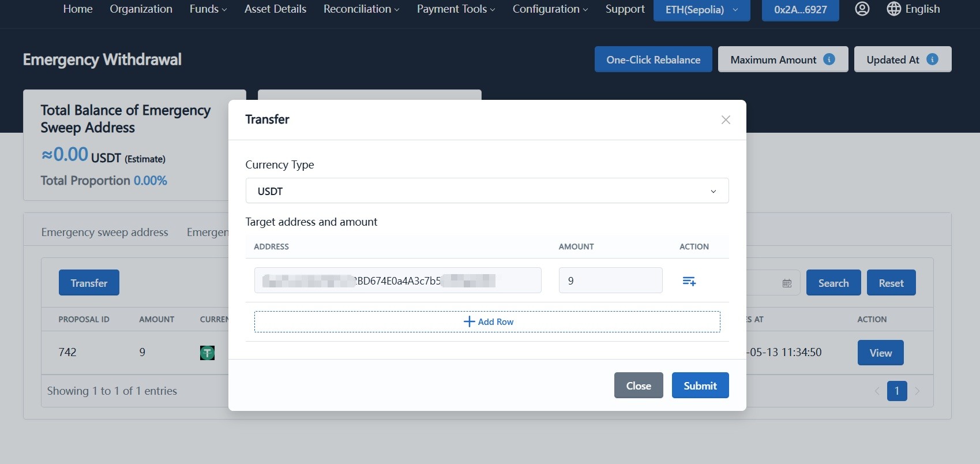The width and height of the screenshot is (980, 464).
Task: Click wallet address 0x2A...6927 button
Action: click(x=800, y=10)
